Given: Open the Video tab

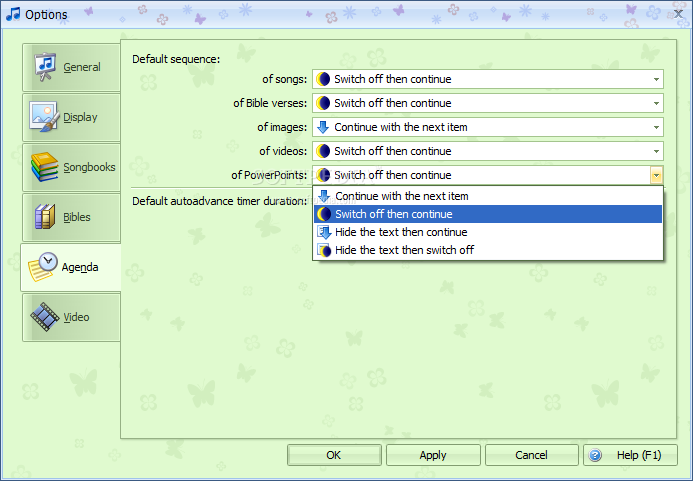Looking at the screenshot, I should point(71,317).
